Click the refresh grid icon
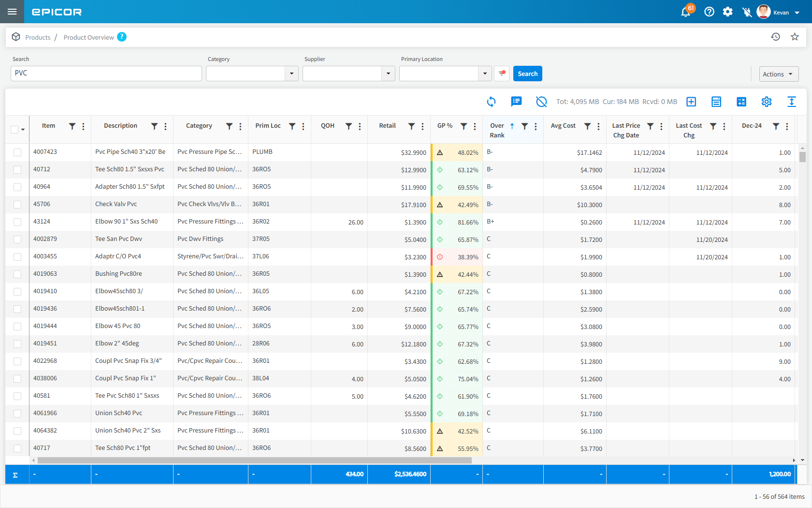This screenshot has height=508, width=812. tap(491, 102)
